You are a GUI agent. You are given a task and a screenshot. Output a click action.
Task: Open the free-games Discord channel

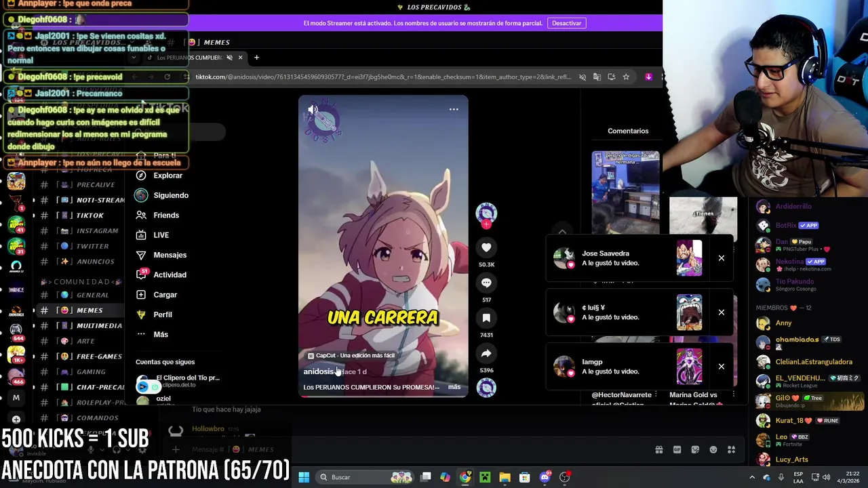click(x=83, y=357)
